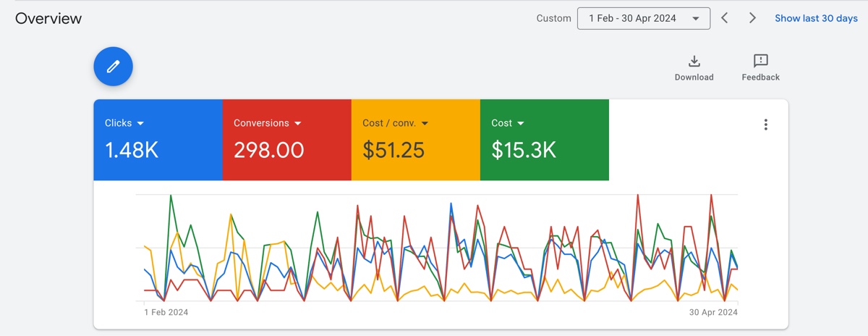Select the $15.3K cost value
The height and width of the screenshot is (336, 868).
coord(524,151)
